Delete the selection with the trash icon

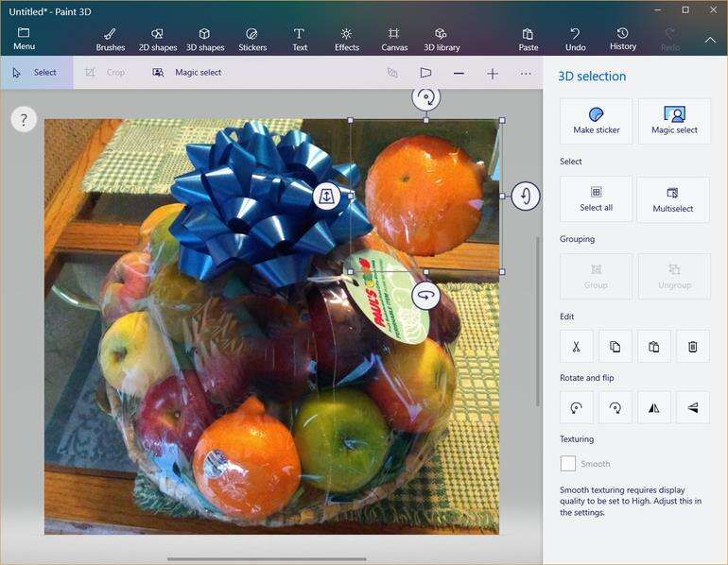(693, 347)
